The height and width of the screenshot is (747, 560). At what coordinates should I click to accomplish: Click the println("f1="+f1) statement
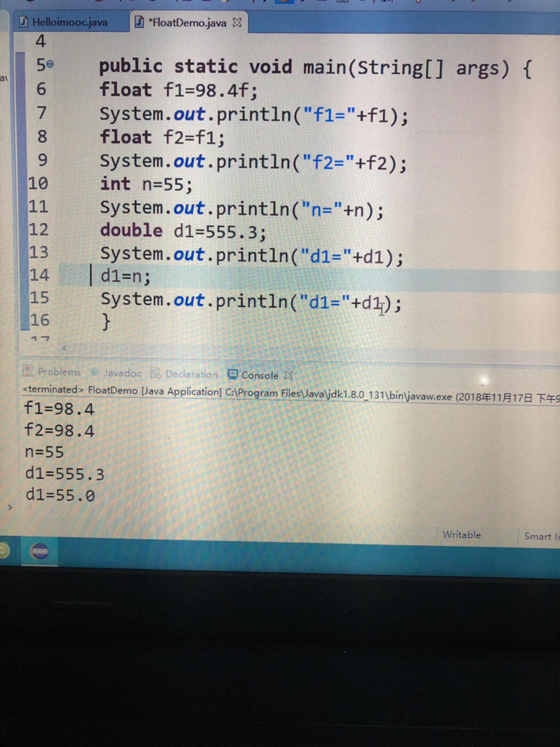tap(254, 115)
